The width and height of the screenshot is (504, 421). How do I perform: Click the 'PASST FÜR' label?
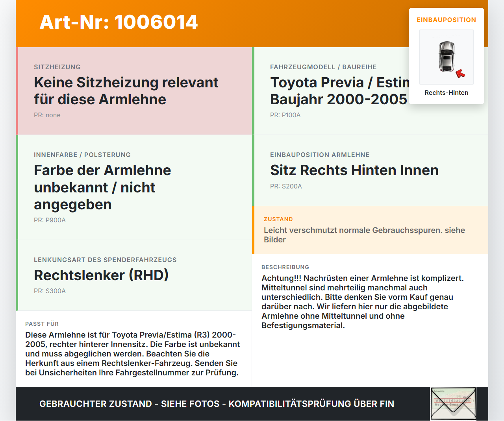coord(42,324)
